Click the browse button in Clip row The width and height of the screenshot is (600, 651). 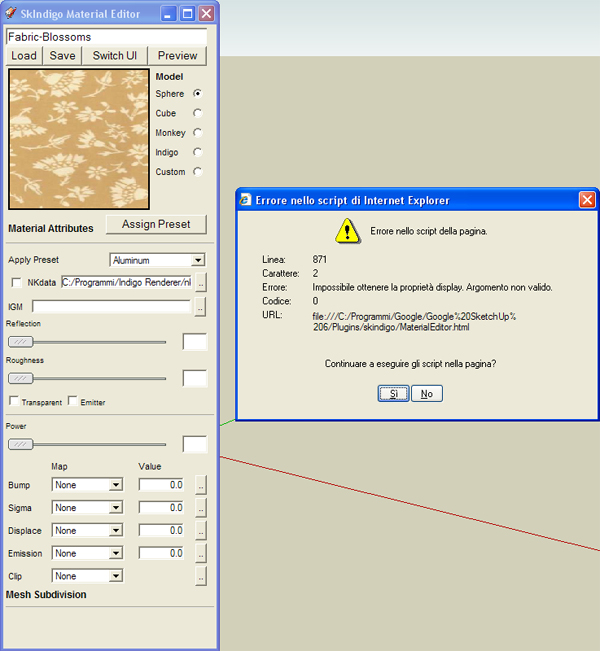201,576
